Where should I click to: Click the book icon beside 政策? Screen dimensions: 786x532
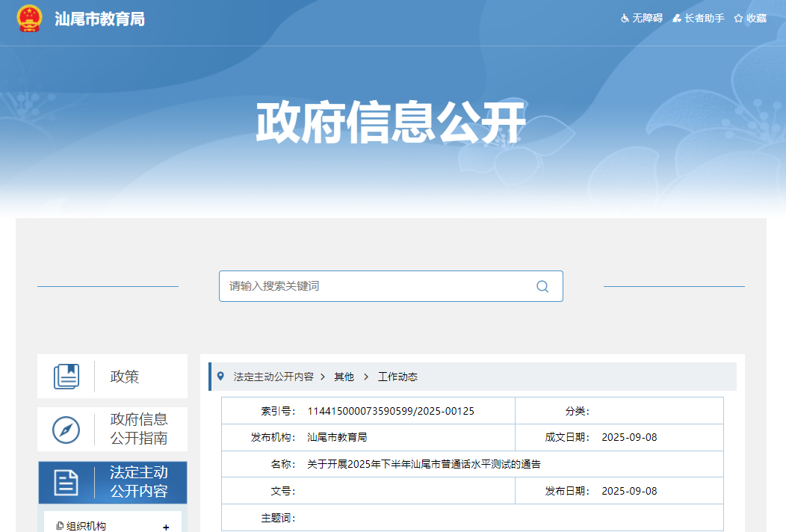(x=66, y=376)
